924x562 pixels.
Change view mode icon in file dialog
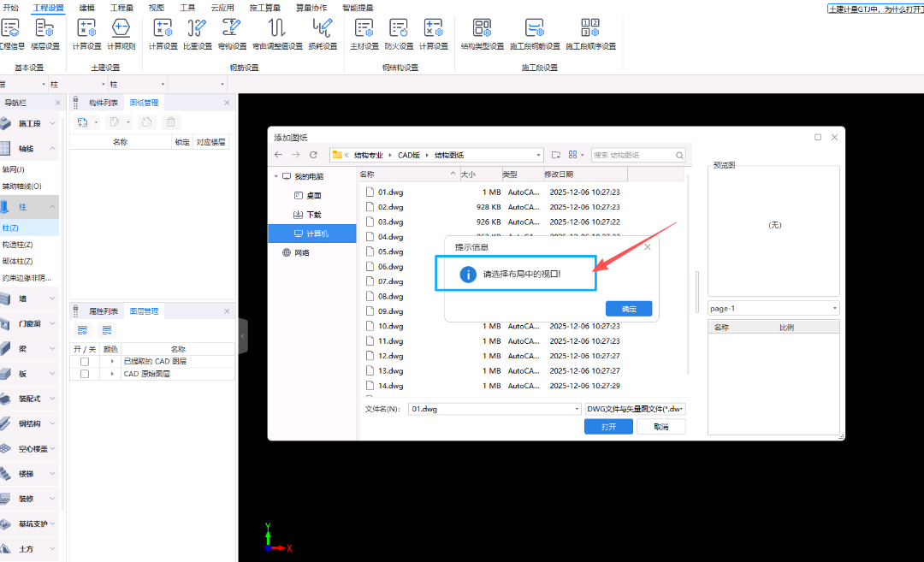572,155
